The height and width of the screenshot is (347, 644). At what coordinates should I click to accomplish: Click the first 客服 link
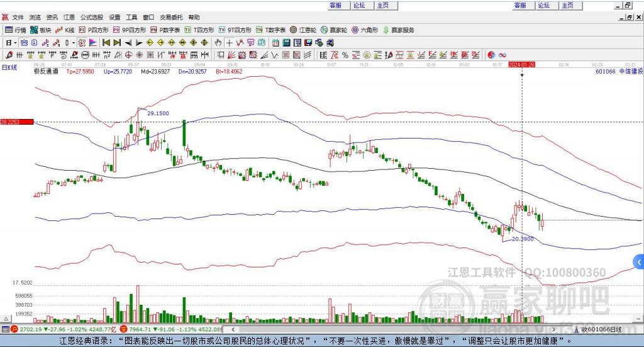[x=336, y=5]
